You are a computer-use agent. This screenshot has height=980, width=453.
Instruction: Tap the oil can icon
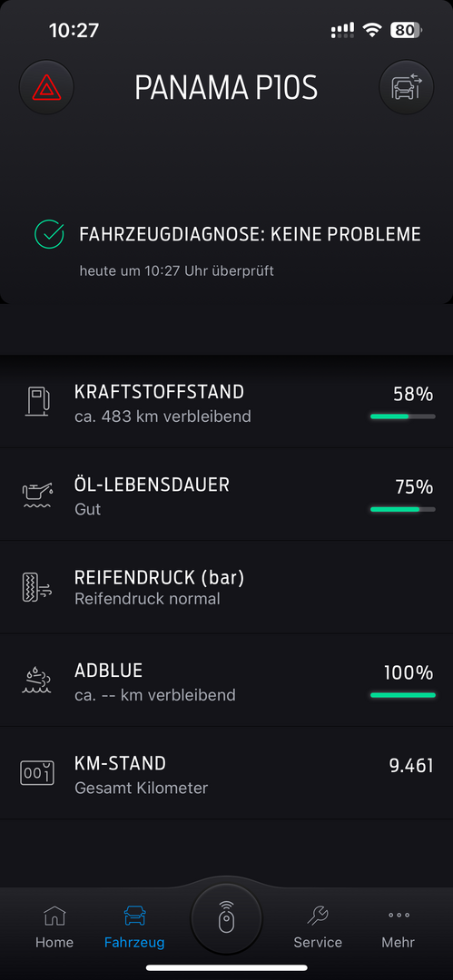coord(38,495)
